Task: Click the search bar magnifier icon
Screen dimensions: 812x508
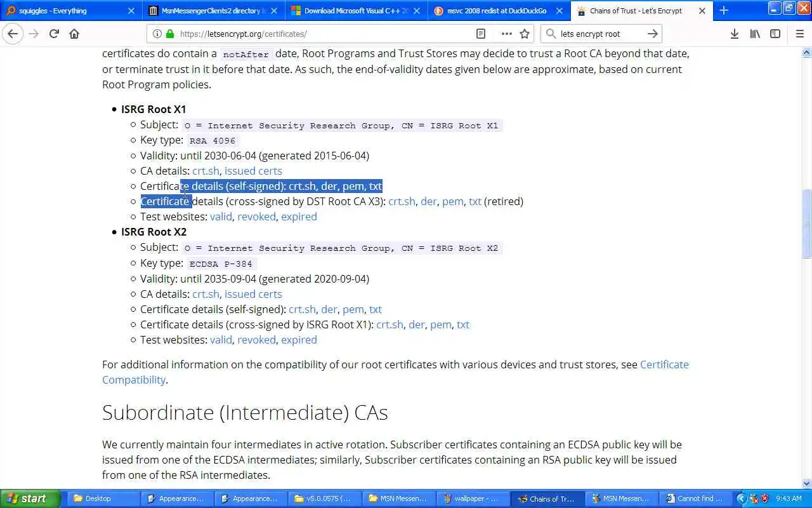Action: tap(550, 34)
